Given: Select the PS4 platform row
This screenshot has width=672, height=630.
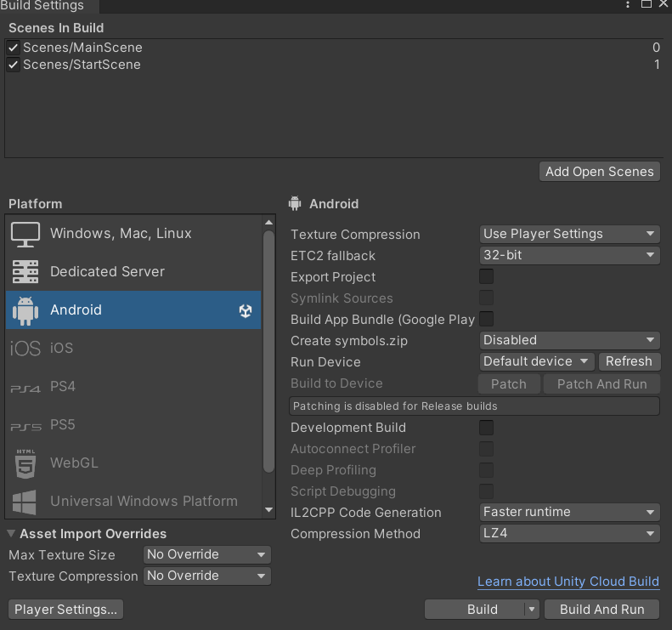Looking at the screenshot, I should coord(133,387).
